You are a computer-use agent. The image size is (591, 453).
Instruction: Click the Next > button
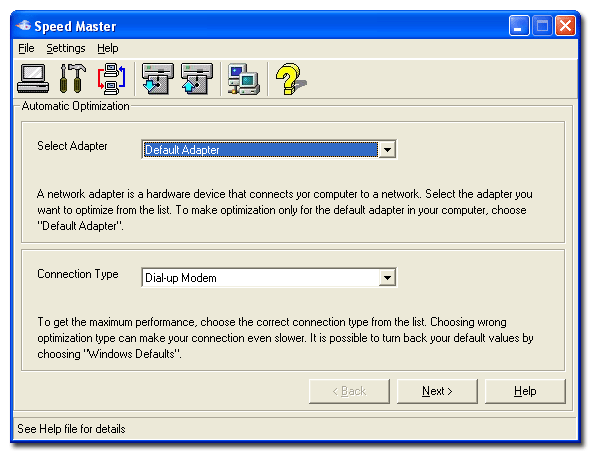(437, 391)
